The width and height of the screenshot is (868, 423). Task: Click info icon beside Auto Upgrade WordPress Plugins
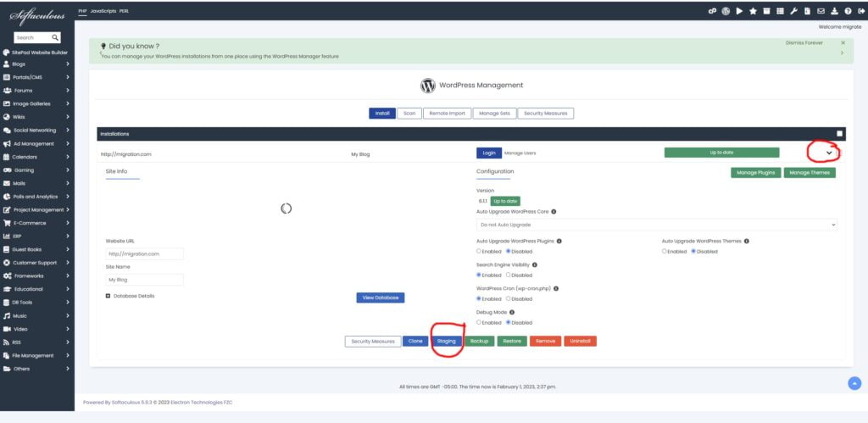[x=559, y=241]
